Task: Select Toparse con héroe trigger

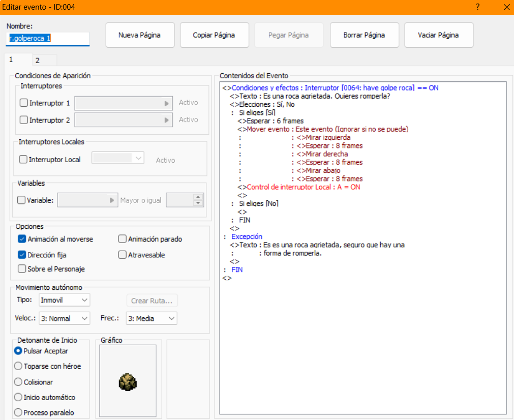Action: pos(19,366)
